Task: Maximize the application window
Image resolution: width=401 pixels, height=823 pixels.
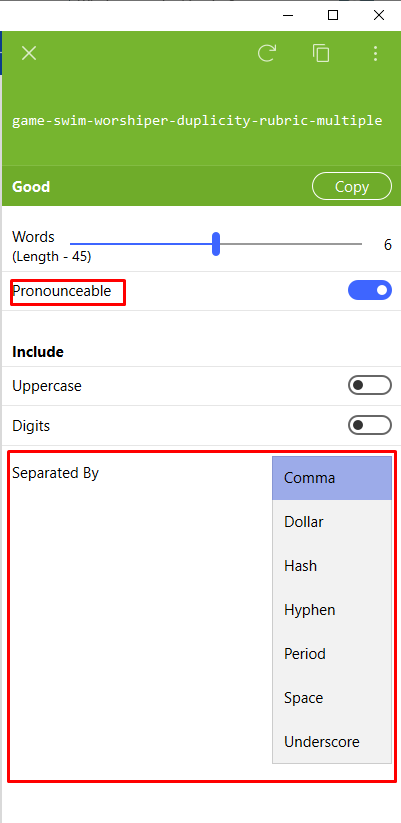Action: [x=333, y=15]
